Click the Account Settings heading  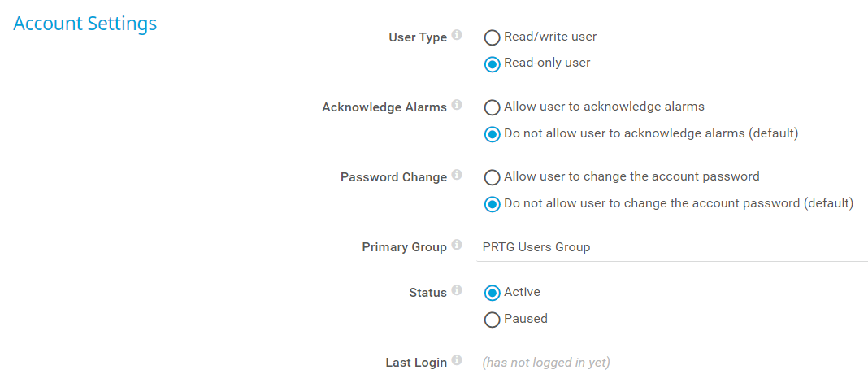pos(85,24)
